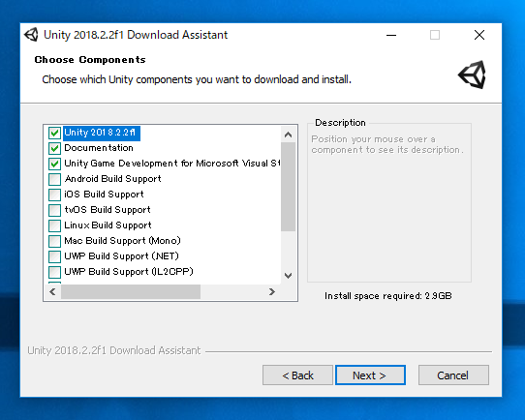Uncheck Unity Game Development for Visual Studio checkbox
525x420 pixels.
pyautogui.click(x=54, y=164)
